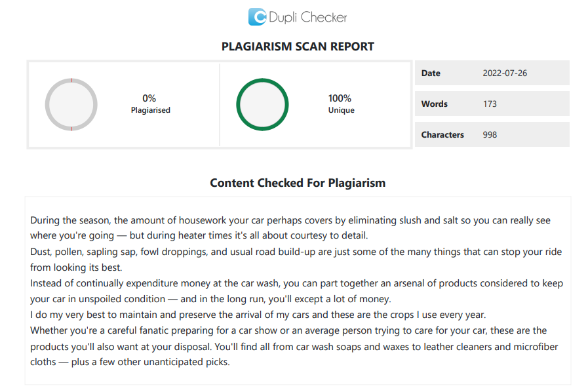The width and height of the screenshot is (588, 392).
Task: Click the Plagiarised label
Action: click(150, 110)
